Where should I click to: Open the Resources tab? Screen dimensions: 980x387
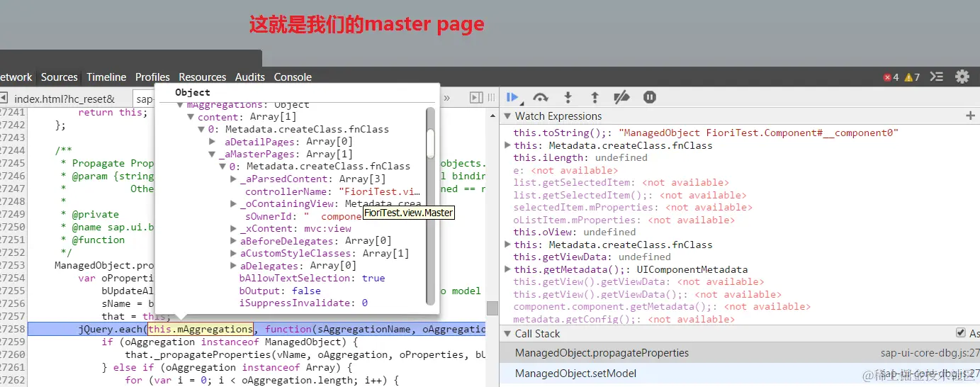pos(202,77)
